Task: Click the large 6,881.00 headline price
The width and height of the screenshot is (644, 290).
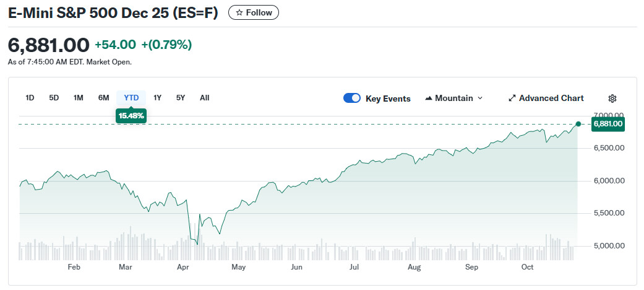Action: pyautogui.click(x=49, y=45)
